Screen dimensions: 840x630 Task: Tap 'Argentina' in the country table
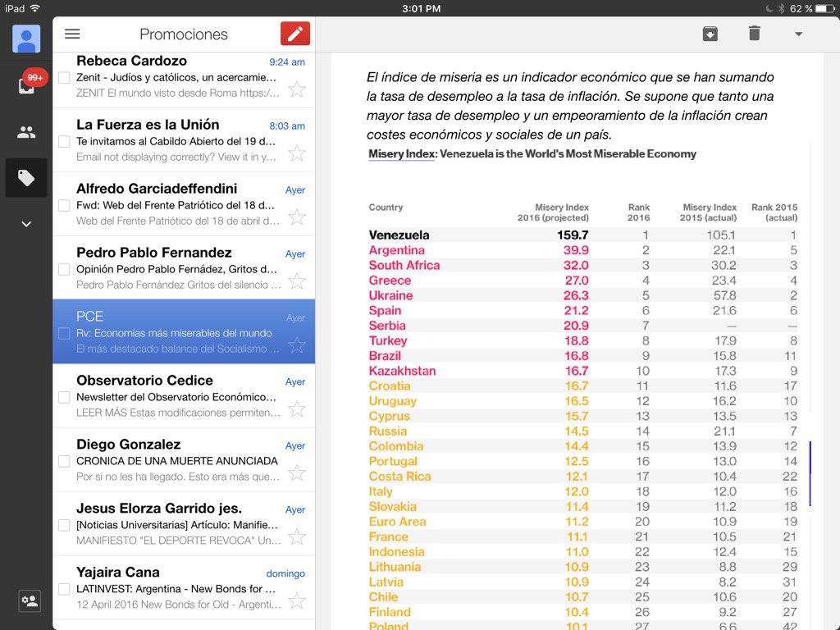point(396,250)
